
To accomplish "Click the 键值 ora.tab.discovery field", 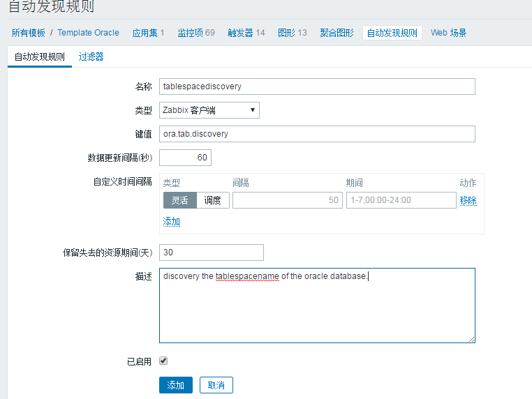I will pyautogui.click(x=317, y=134).
